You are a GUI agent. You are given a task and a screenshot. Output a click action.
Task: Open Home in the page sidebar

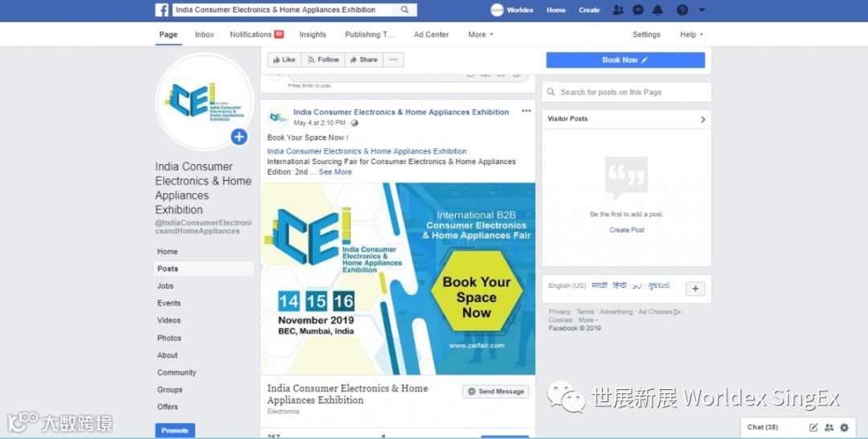point(167,252)
